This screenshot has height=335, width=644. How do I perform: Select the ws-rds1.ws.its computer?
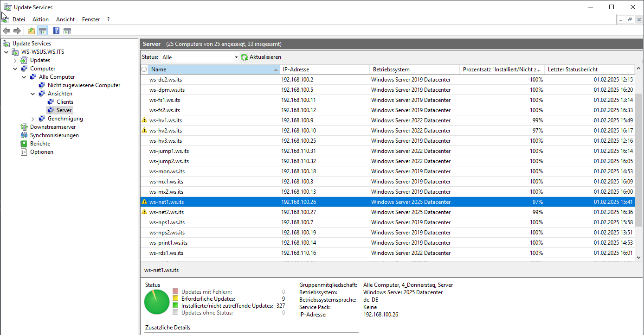(x=387, y=253)
